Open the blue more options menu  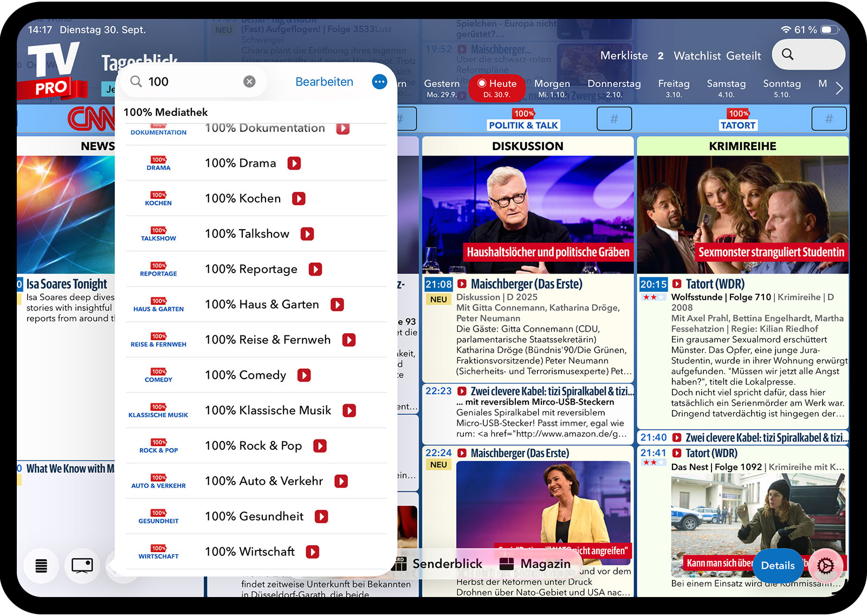[379, 82]
